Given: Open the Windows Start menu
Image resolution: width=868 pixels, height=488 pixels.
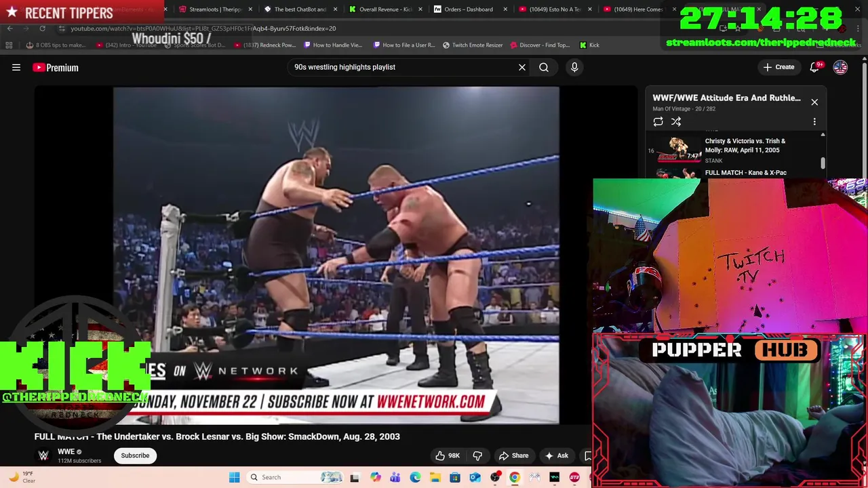Looking at the screenshot, I should pyautogui.click(x=234, y=477).
